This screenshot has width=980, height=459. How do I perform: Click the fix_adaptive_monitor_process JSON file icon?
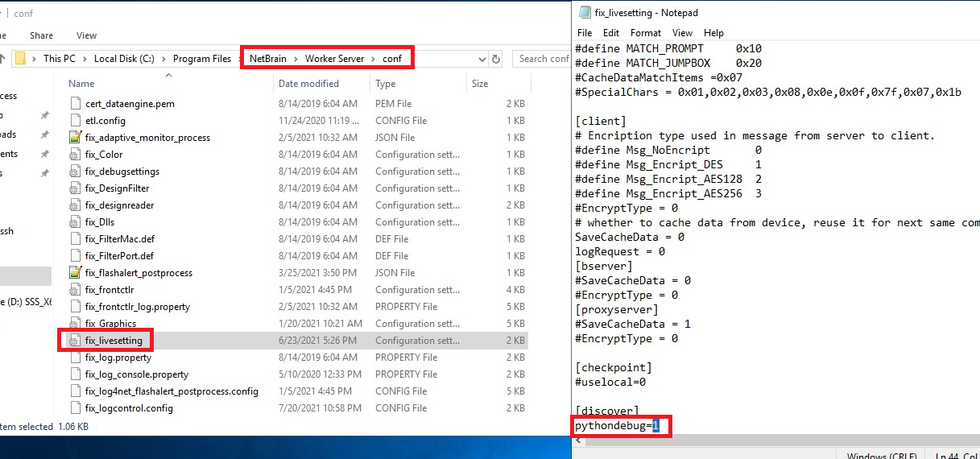[75, 138]
